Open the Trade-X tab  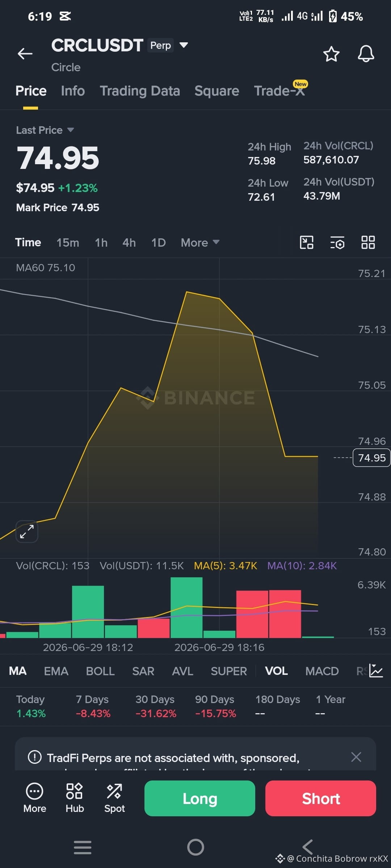point(279,91)
